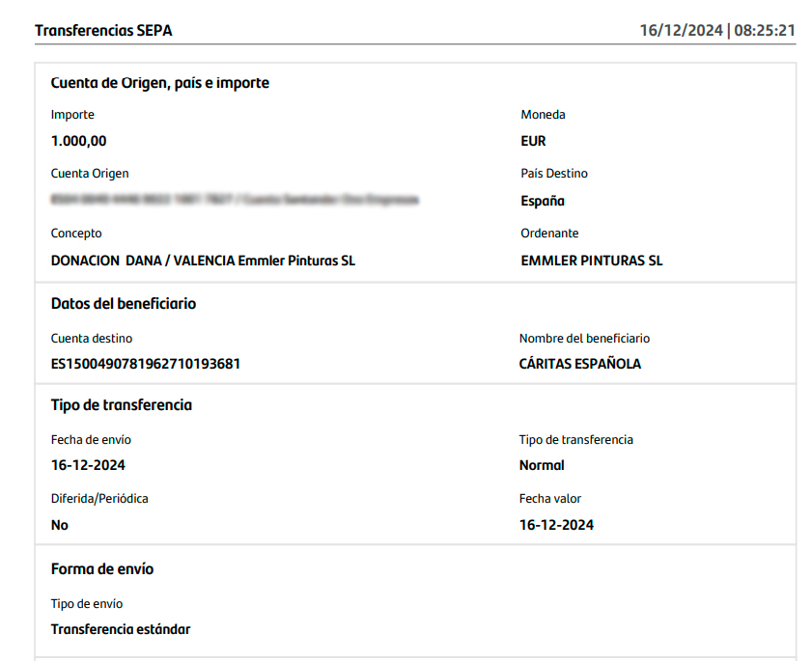Select the 'No' value under Diferida/Periódica
This screenshot has height=661, width=812.
(60, 525)
